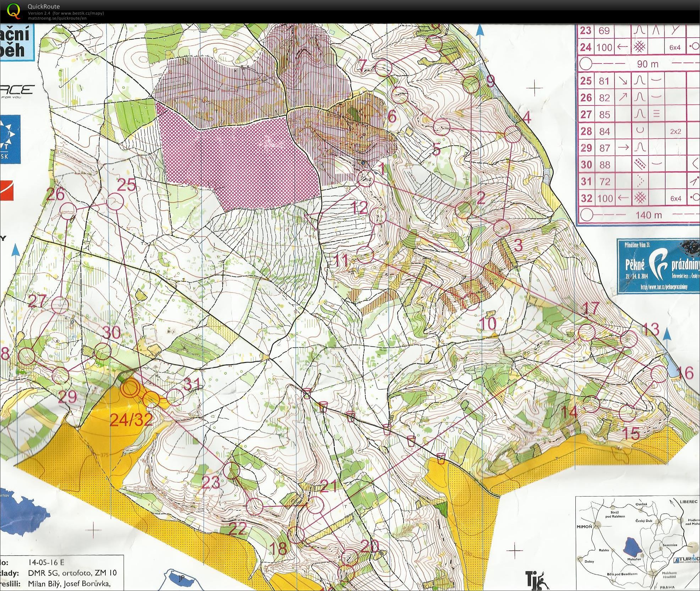The height and width of the screenshot is (591, 700).
Task: Select control number 25 on the map
Action: tap(126, 185)
